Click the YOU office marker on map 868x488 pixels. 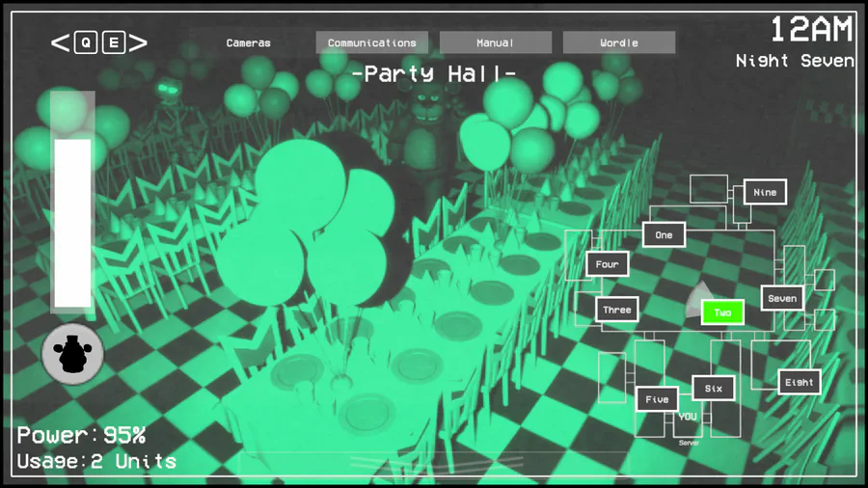tap(688, 417)
